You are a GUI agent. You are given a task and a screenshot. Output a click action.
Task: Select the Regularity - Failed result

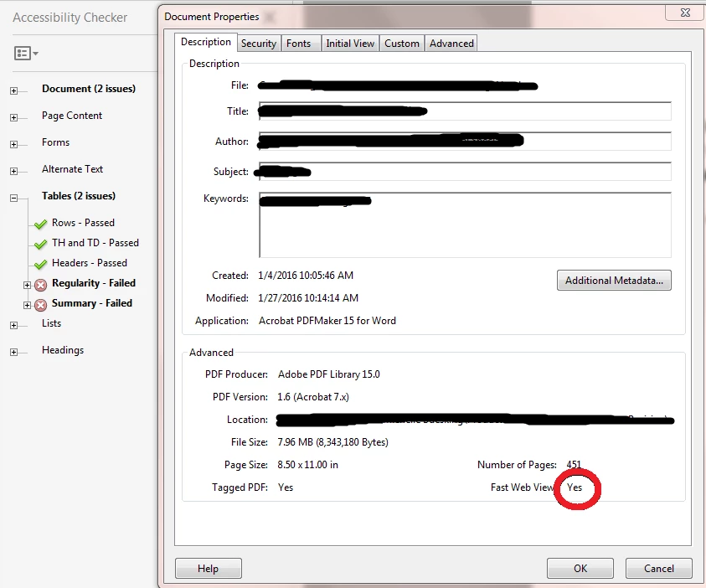pyautogui.click(x=94, y=283)
